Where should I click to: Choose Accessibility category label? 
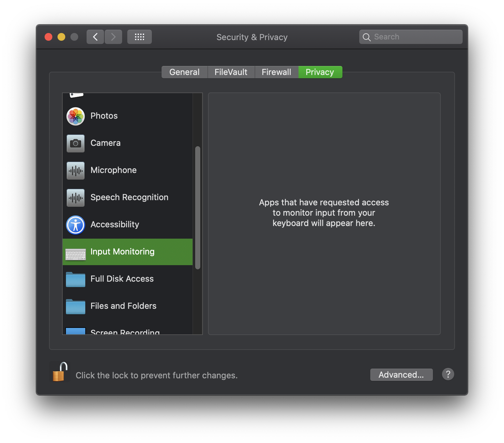115,224
